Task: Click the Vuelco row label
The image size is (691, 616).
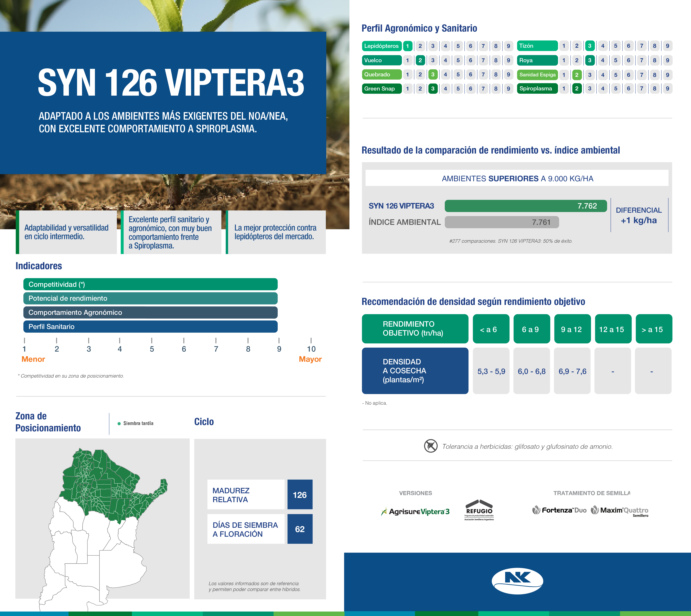Action: (382, 60)
